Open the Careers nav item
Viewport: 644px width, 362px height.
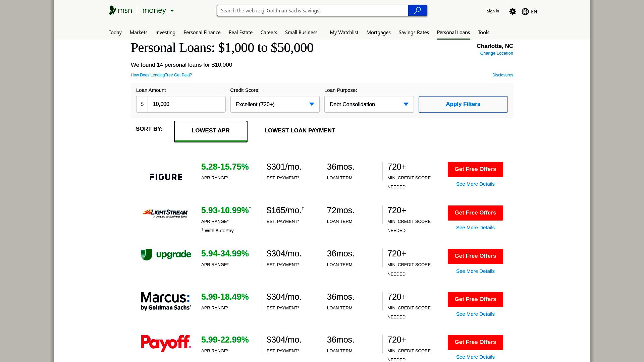click(269, 33)
